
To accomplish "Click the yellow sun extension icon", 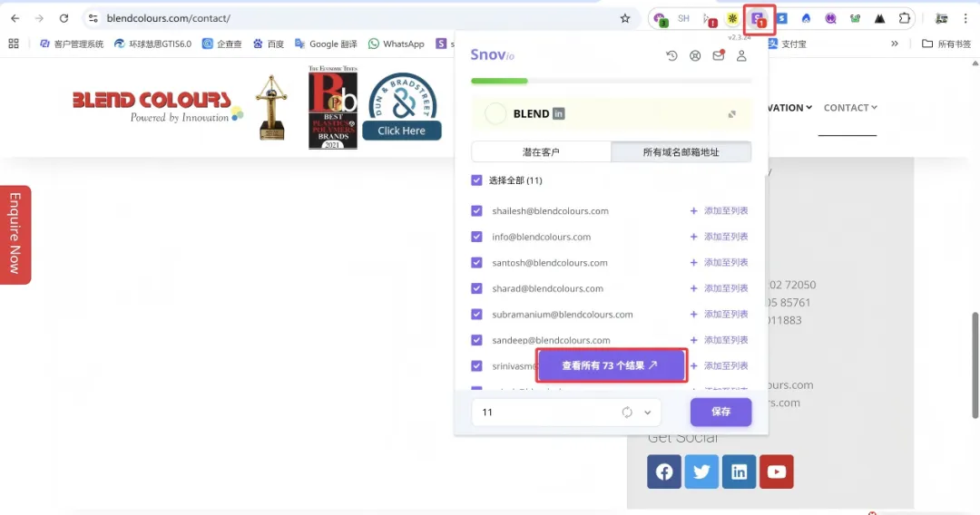I will pos(732,18).
